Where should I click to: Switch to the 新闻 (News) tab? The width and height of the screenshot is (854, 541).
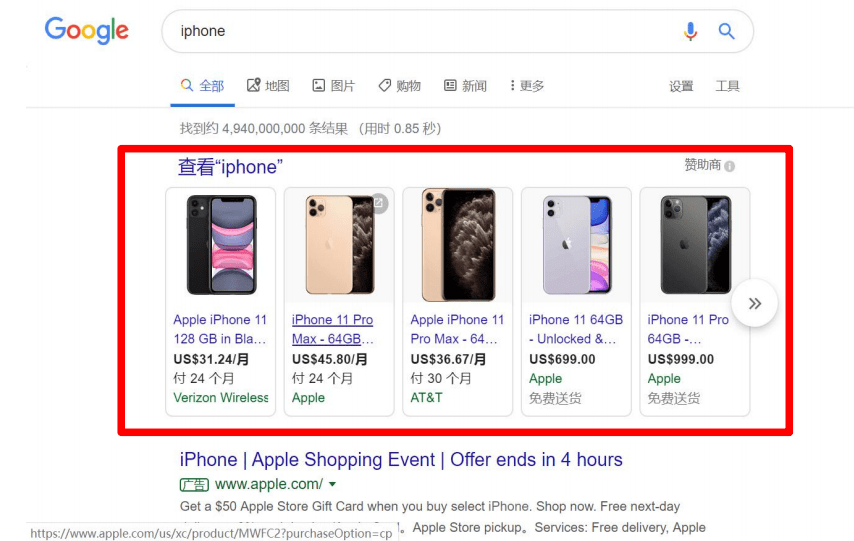pyautogui.click(x=465, y=86)
